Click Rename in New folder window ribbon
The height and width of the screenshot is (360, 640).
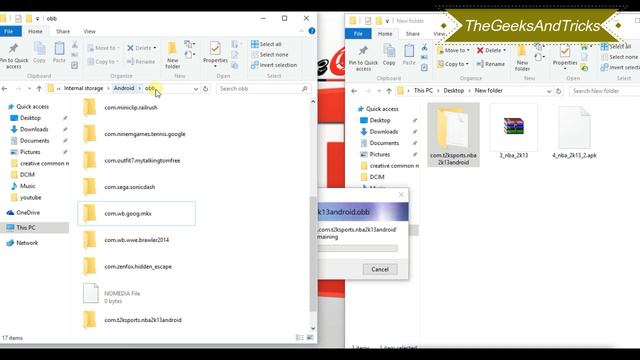click(491, 64)
